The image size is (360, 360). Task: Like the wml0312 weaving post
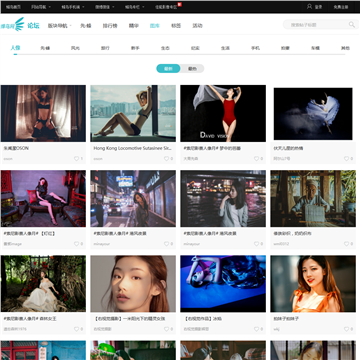tap(346, 244)
